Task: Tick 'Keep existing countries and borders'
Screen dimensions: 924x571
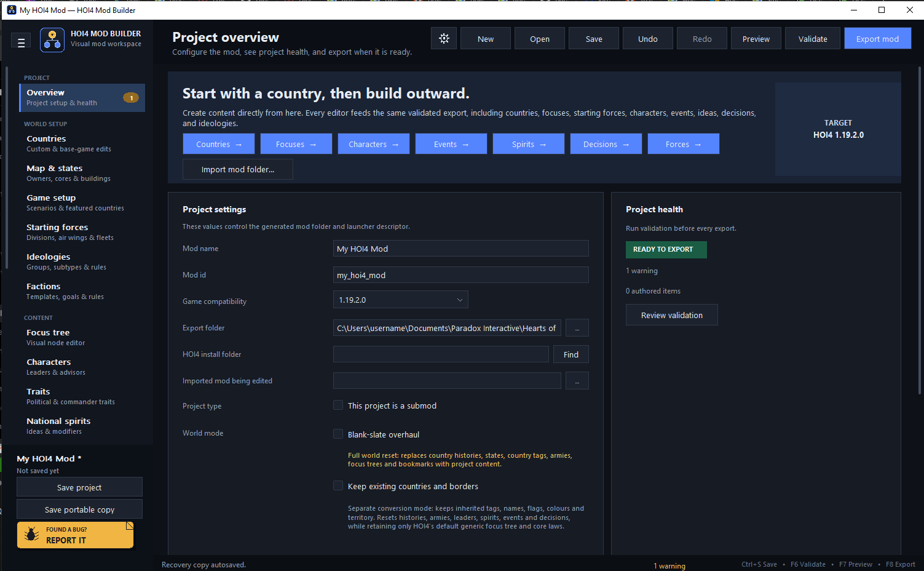Action: pos(338,485)
